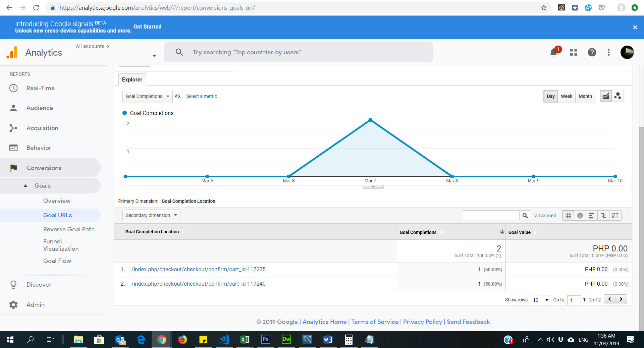644x348 pixels.
Task: Open the Goals Overview report
Action: coord(57,201)
